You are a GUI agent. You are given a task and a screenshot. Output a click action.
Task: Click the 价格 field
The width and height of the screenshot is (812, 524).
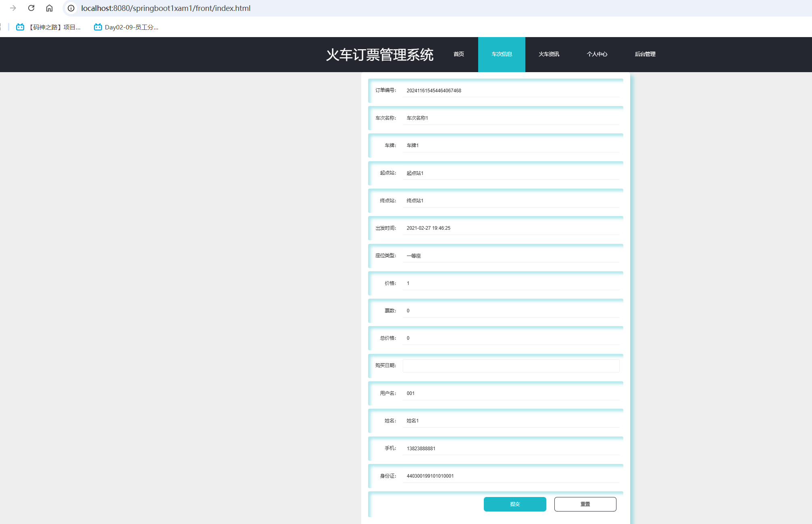[x=511, y=283]
